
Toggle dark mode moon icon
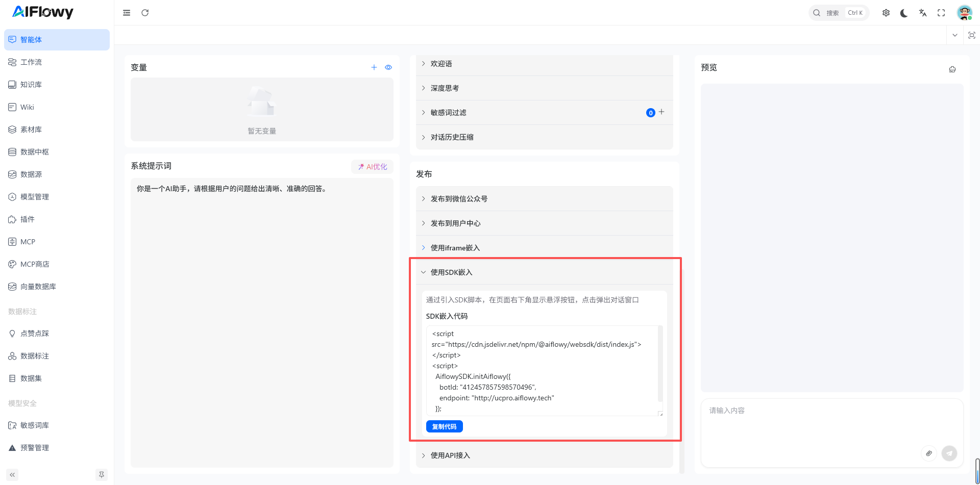click(904, 13)
